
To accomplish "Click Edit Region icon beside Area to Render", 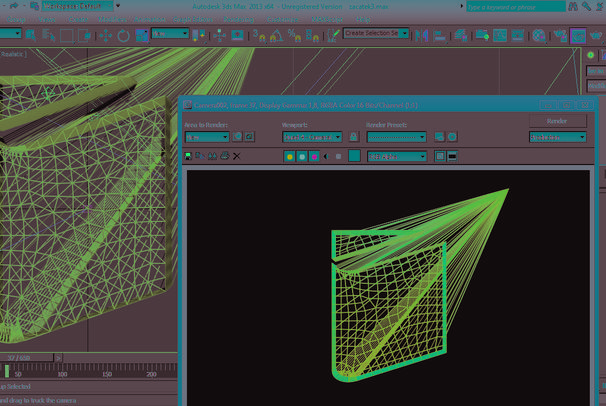I will click(x=237, y=136).
